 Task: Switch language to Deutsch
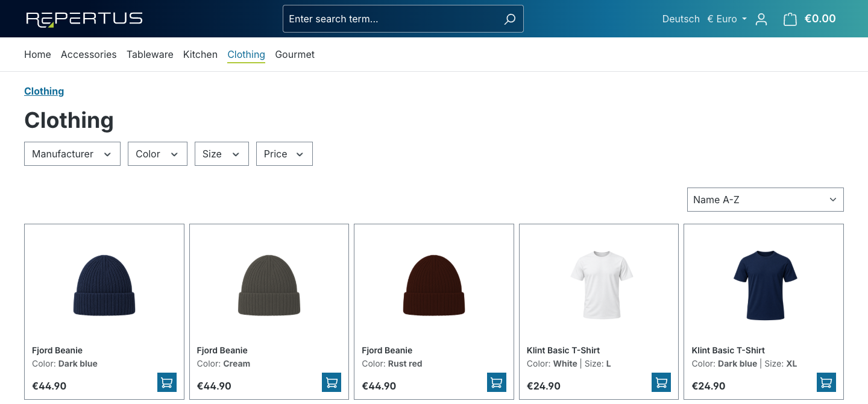click(x=681, y=19)
